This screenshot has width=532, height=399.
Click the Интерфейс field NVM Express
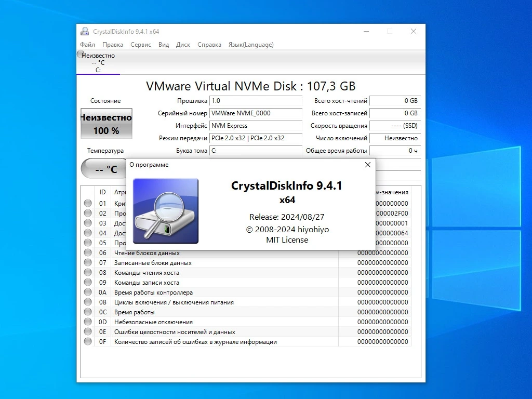click(x=256, y=126)
